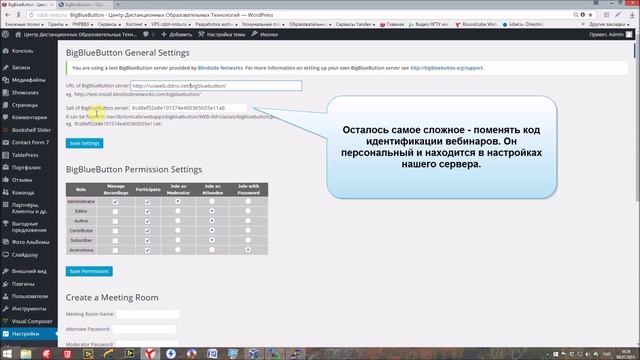The width and height of the screenshot is (640, 360).
Task: Click the Salt of BigBlueButton server field
Action: click(189, 108)
